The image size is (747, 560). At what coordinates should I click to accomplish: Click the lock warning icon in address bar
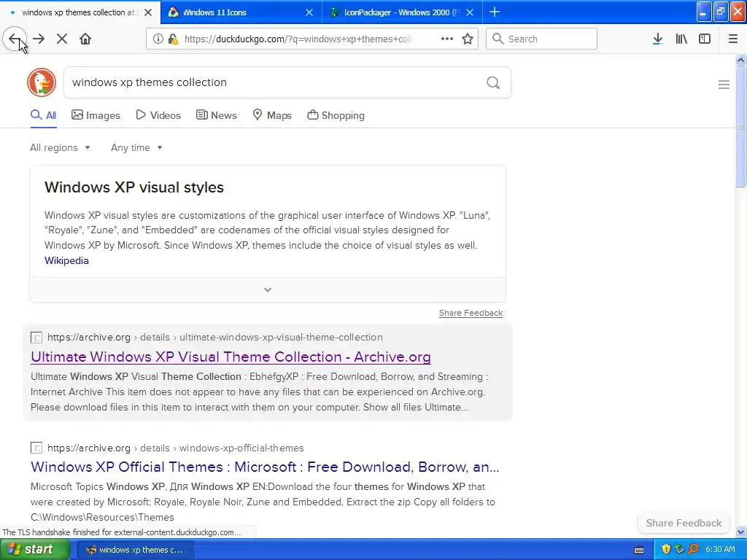pos(173,39)
